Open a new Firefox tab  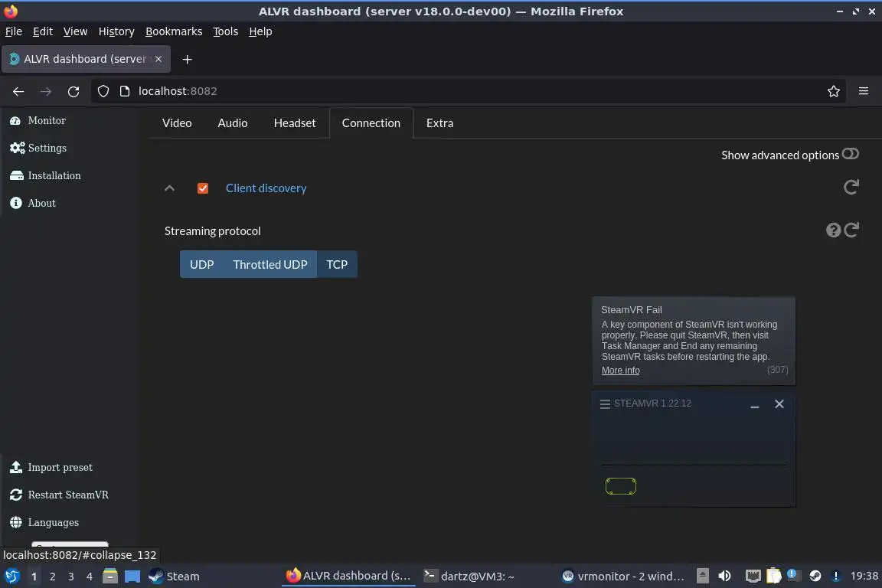[x=188, y=59]
